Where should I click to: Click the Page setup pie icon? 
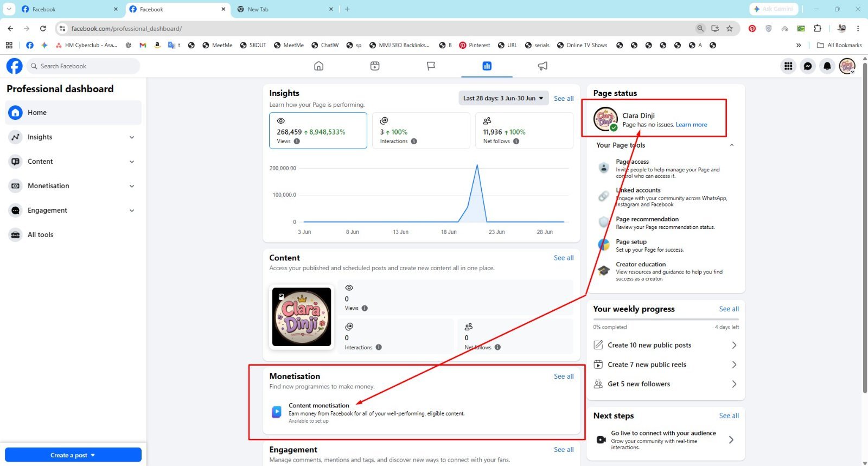point(604,245)
